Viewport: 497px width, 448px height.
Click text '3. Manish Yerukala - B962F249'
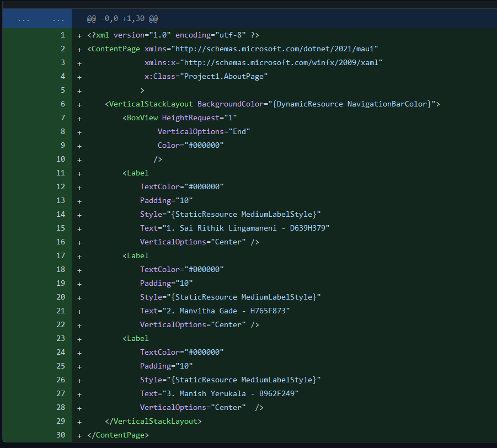pyautogui.click(x=231, y=394)
